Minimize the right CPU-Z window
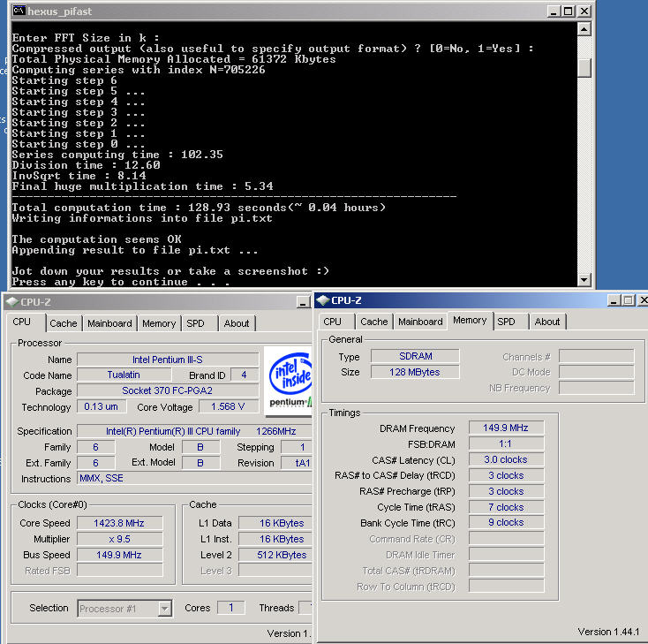Viewport: 648px width, 644px height. point(614,300)
